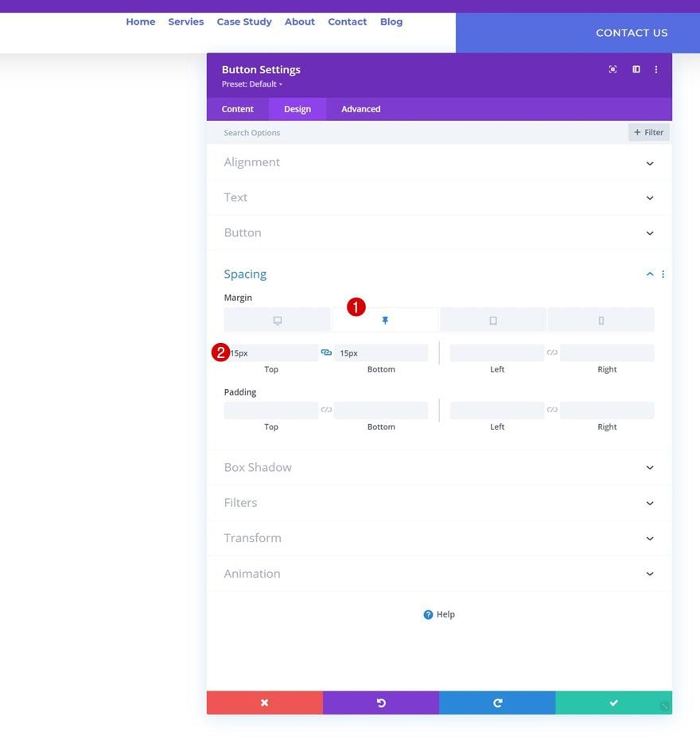Open Button Settings three-dot menu

pos(655,69)
